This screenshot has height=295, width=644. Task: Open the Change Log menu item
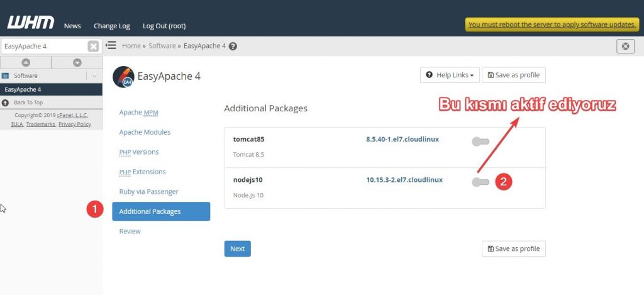tap(112, 26)
